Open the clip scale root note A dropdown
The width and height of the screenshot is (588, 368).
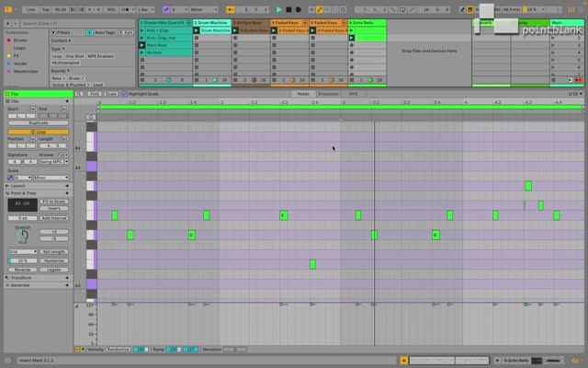click(23, 178)
